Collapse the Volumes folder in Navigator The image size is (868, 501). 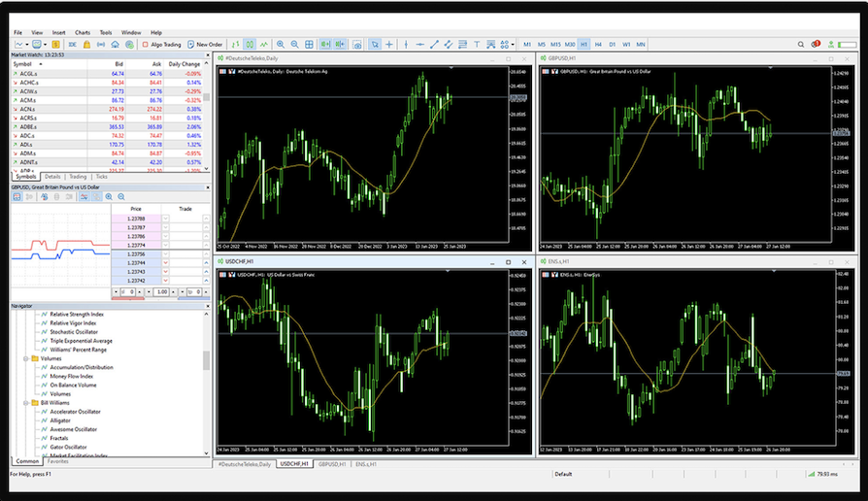coord(25,358)
